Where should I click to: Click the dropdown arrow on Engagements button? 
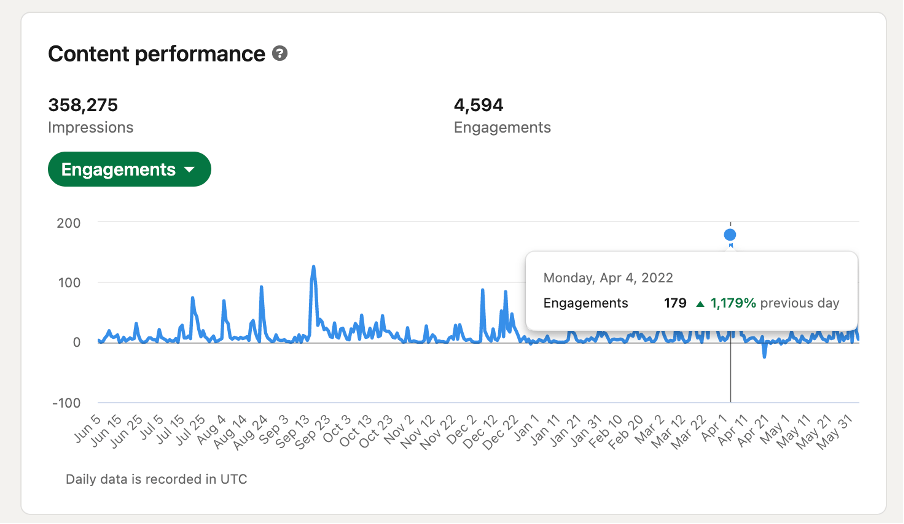click(189, 170)
